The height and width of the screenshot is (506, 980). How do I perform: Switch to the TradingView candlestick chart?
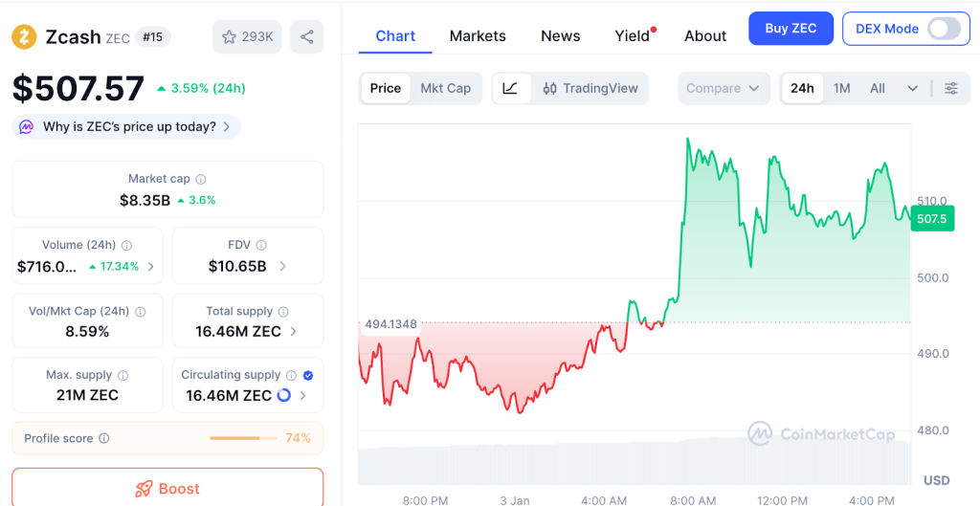(x=590, y=88)
